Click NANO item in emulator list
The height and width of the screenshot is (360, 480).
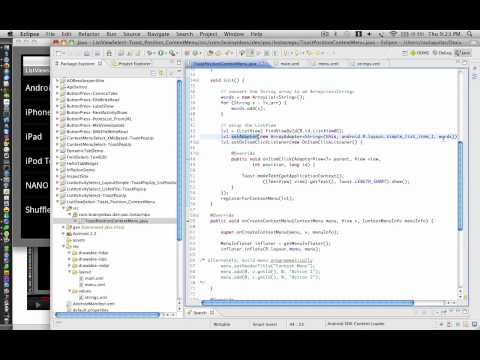click(37, 185)
